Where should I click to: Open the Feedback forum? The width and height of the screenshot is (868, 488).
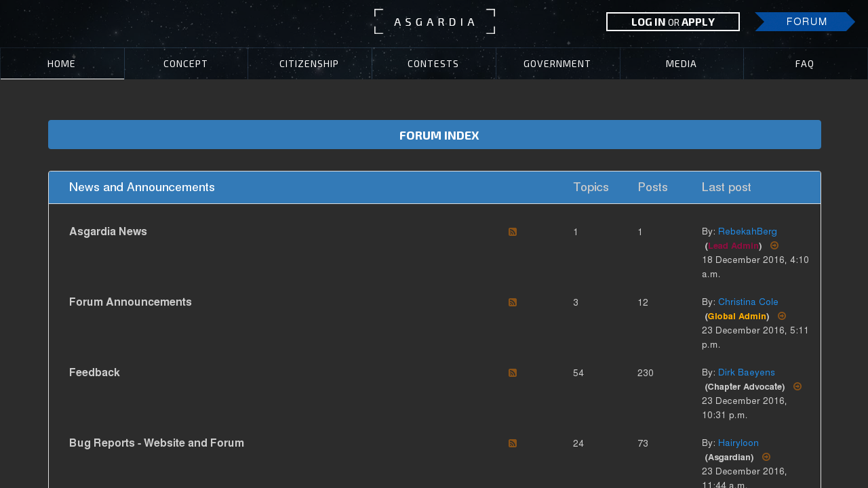94,373
